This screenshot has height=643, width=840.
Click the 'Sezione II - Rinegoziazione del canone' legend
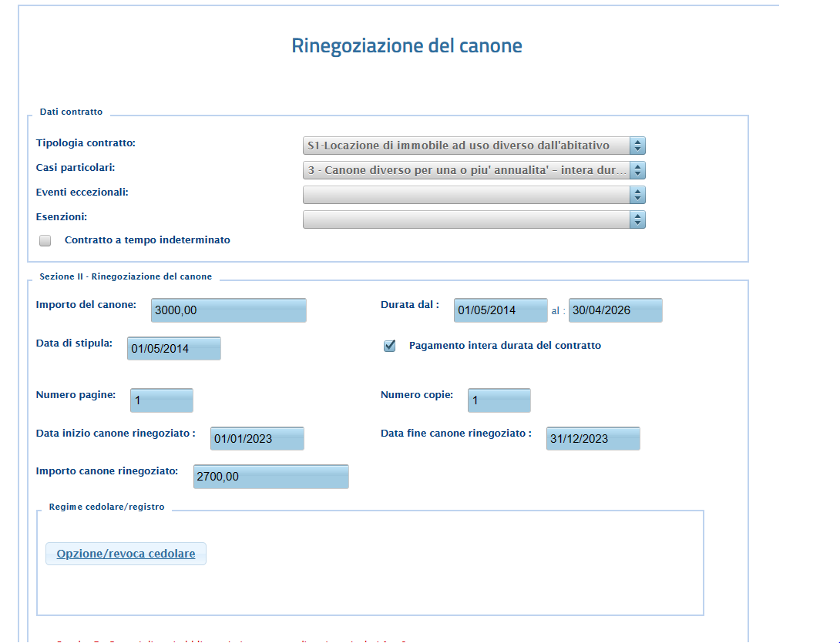[126, 276]
